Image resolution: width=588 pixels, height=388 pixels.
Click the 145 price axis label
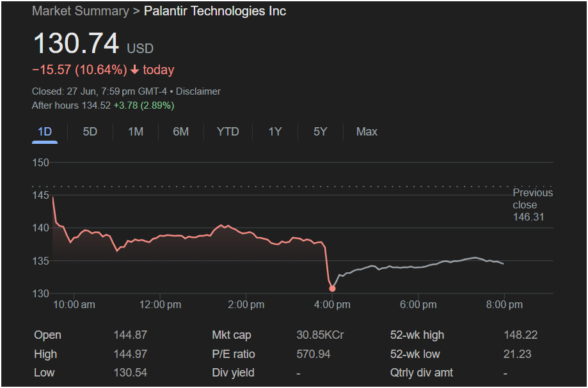41,195
